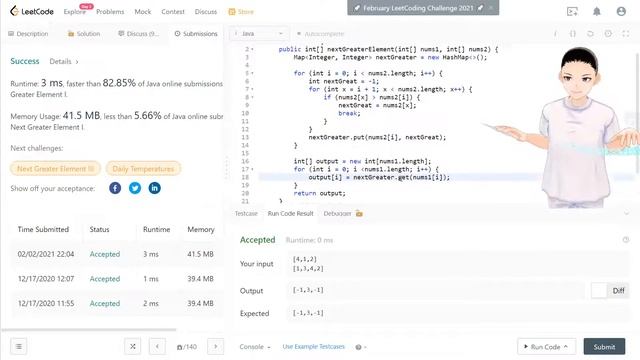Collapse code fold arrow on line 2
Screen dimensions: 640x360
tap(252, 49)
